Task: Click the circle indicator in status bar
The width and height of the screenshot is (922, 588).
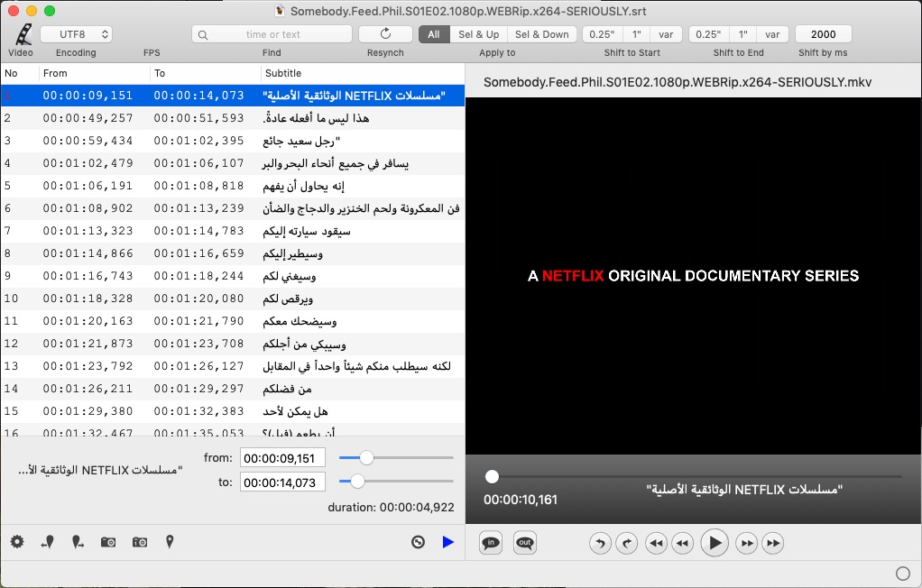Action: coord(902,574)
